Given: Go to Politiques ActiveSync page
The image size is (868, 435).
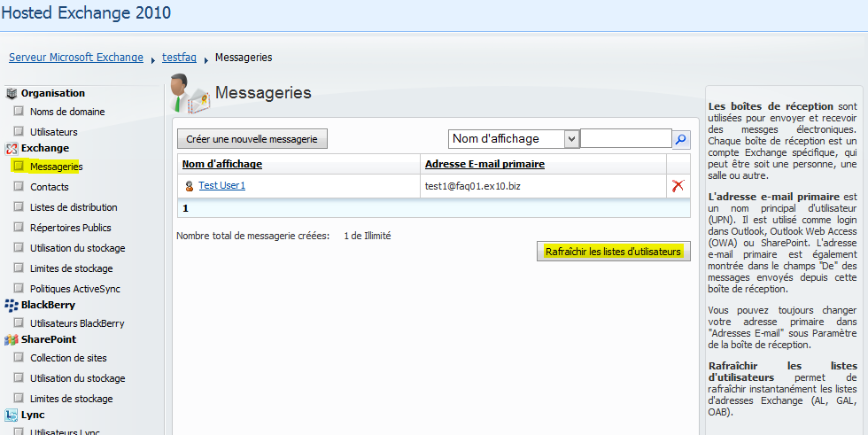Looking at the screenshot, I should pos(74,289).
